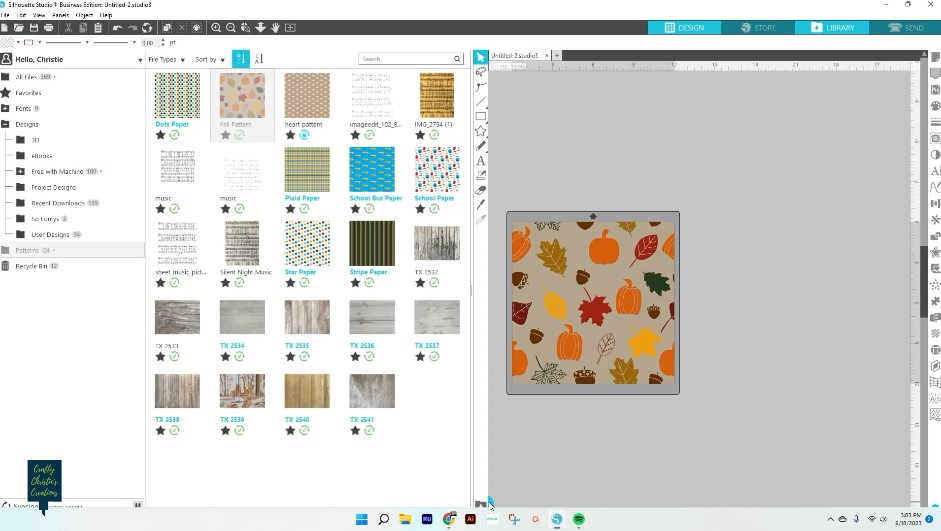Click the Fit to Window icon
The image size is (941, 531).
tap(290, 28)
